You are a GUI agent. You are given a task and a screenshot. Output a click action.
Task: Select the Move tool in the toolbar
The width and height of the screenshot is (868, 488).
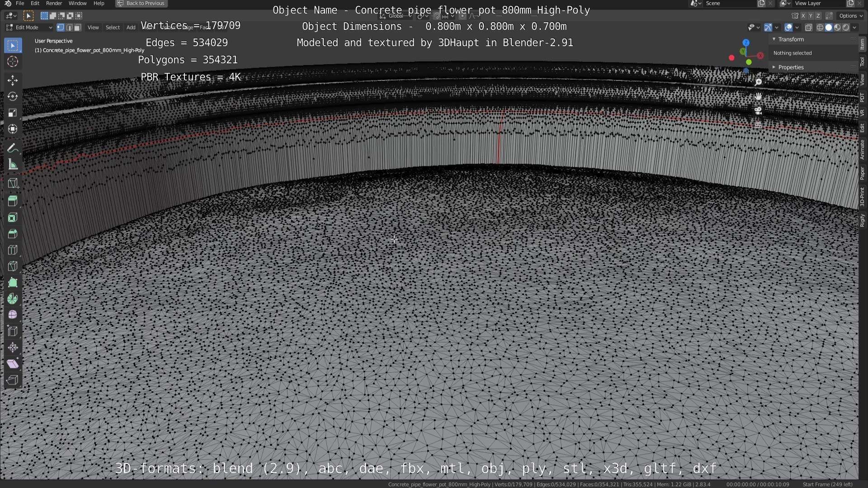click(13, 80)
